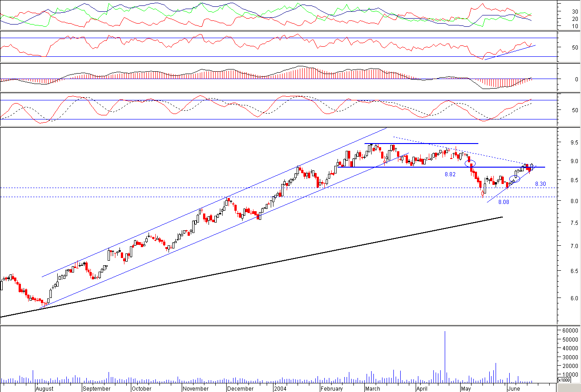The image size is (581, 392).
Task: Click the 8.08 low price annotation
Action: coord(503,202)
